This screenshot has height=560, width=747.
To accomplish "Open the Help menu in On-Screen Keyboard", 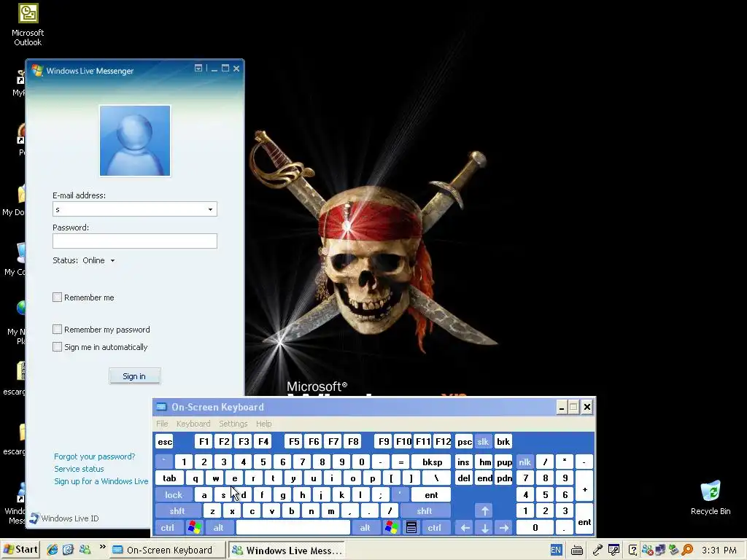I will [263, 424].
